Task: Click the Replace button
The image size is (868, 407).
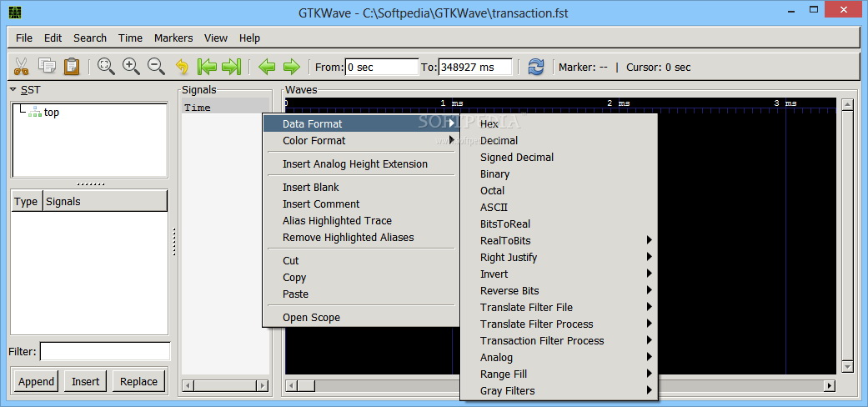Action: click(x=139, y=381)
